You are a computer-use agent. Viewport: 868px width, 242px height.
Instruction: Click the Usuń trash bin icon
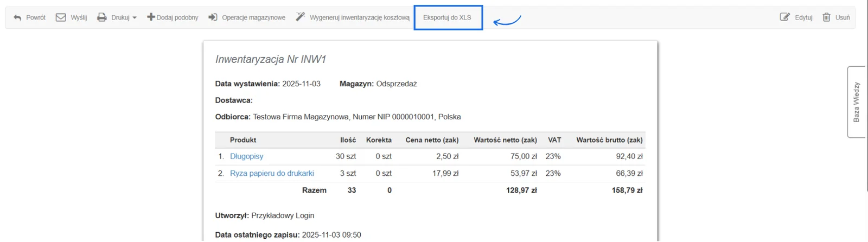click(x=826, y=17)
